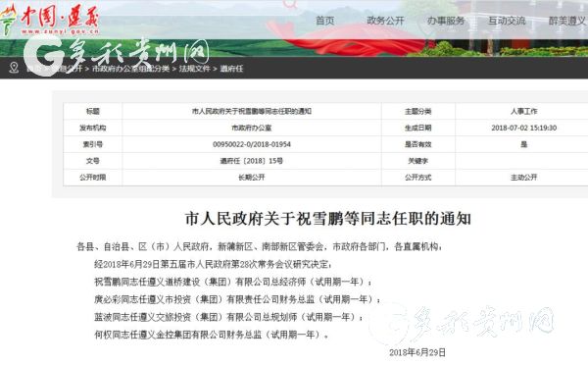Click the 人事工作 topic category cell

pos(524,111)
